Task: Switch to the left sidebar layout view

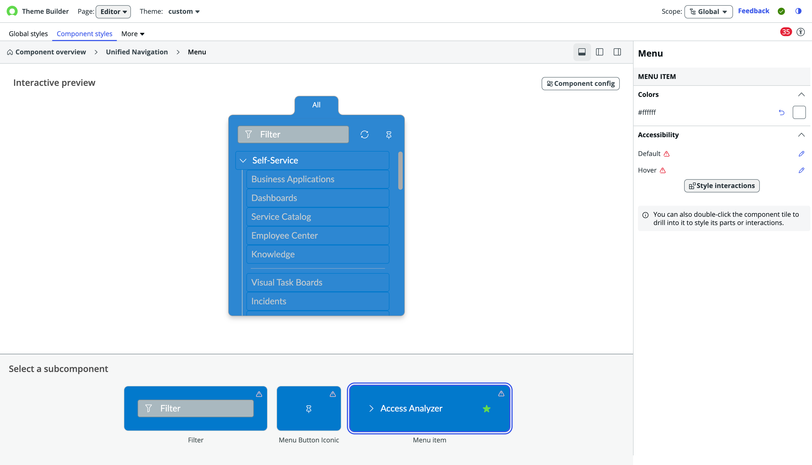Action: 600,52
